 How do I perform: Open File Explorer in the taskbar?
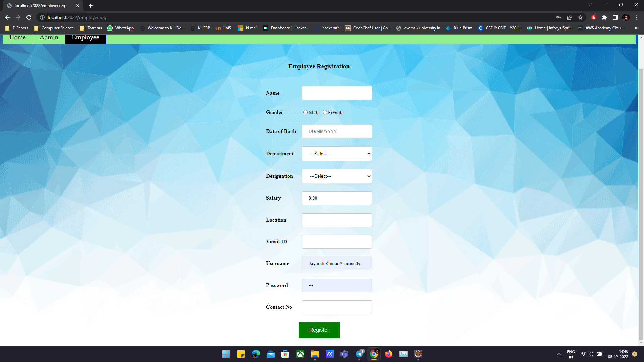point(315,354)
